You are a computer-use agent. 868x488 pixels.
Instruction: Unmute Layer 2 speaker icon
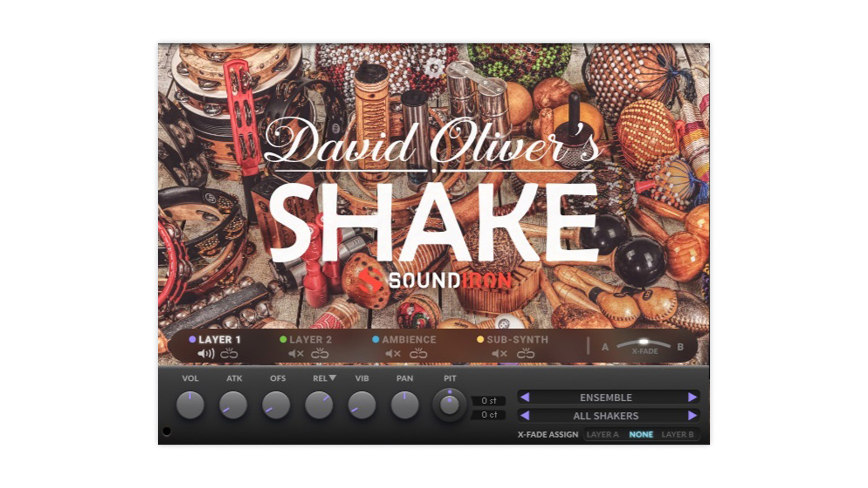296,354
